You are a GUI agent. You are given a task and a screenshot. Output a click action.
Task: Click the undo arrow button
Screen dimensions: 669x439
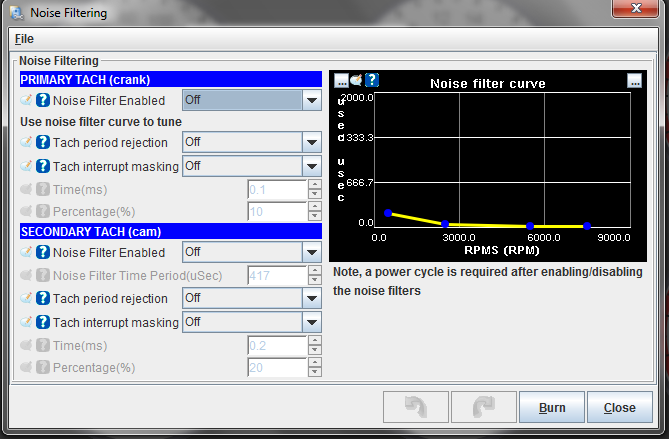416,407
